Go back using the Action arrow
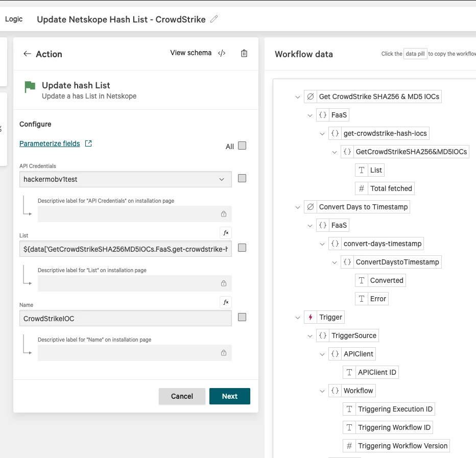The image size is (476, 458). point(27,54)
